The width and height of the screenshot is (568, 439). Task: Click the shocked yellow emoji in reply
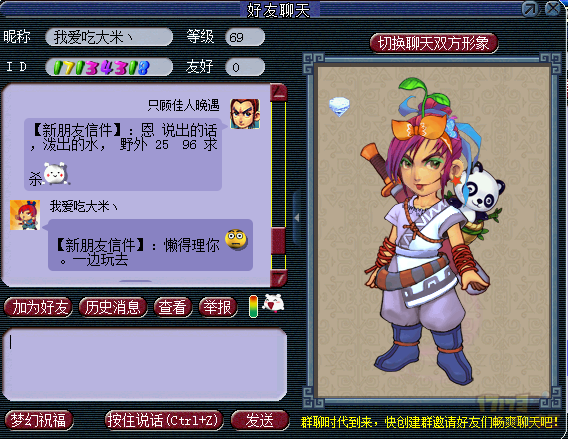pyautogui.click(x=236, y=239)
